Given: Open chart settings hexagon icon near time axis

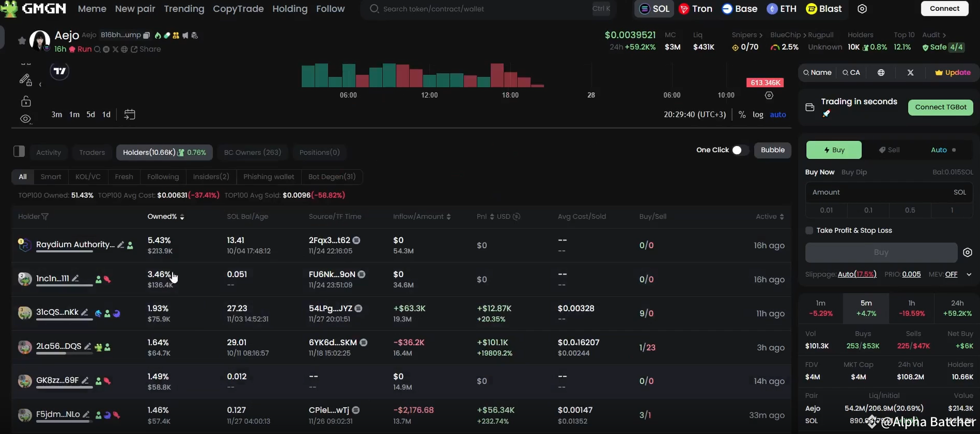Looking at the screenshot, I should point(769,95).
